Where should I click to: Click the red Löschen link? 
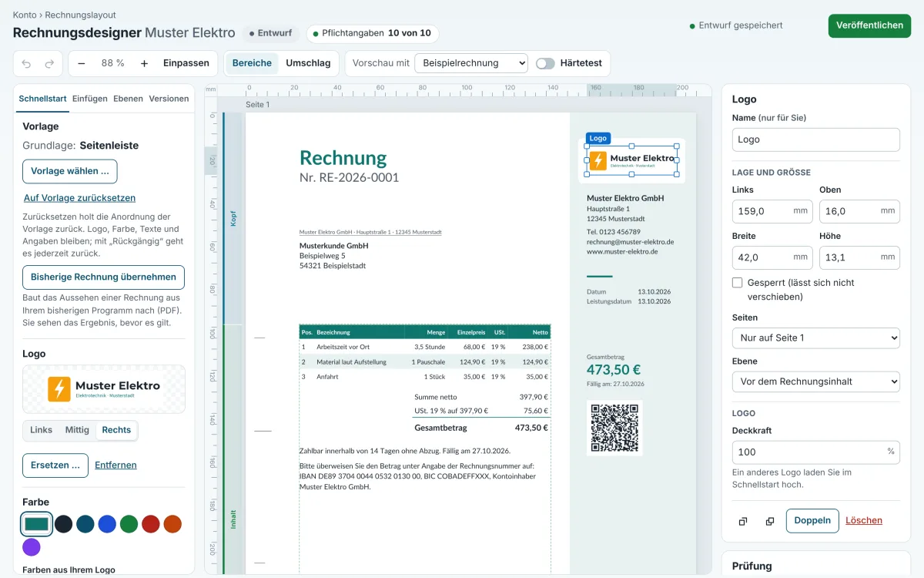(x=864, y=521)
